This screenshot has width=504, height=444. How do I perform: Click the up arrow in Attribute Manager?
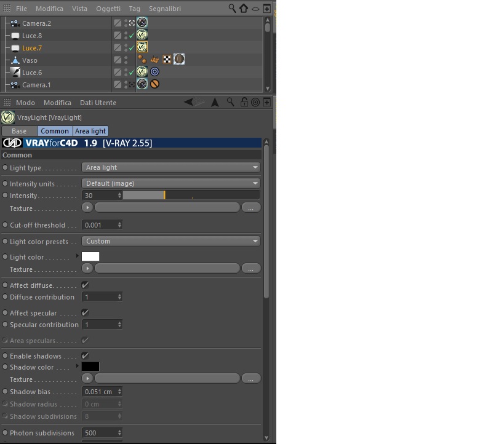pyautogui.click(x=215, y=102)
